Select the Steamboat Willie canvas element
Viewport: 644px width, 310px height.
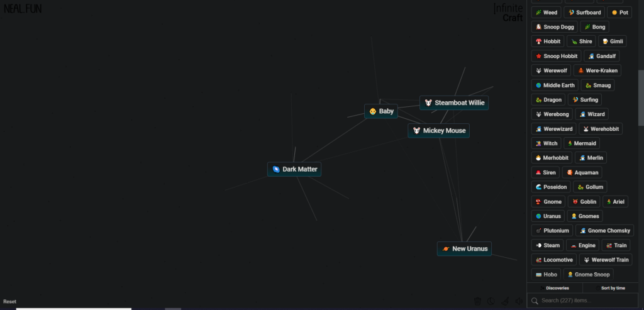pyautogui.click(x=454, y=102)
